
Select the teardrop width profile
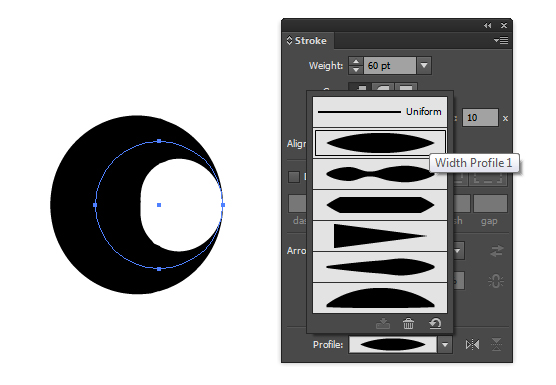(x=380, y=267)
